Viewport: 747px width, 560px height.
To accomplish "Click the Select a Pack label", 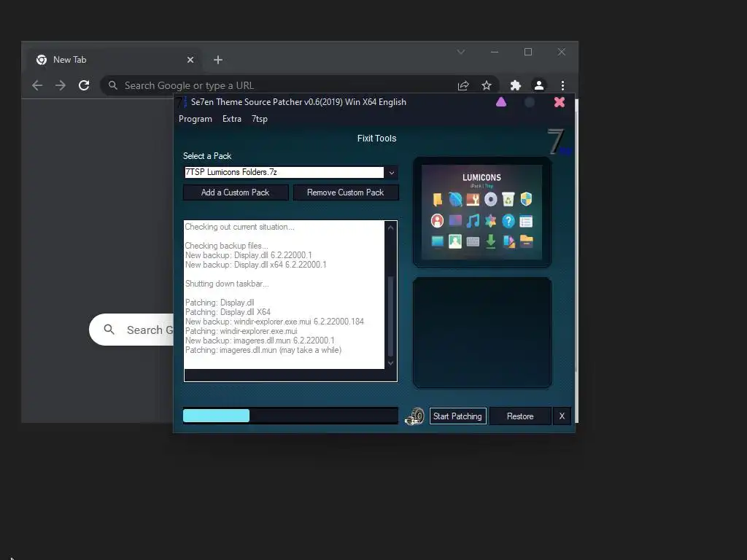I will 207,156.
